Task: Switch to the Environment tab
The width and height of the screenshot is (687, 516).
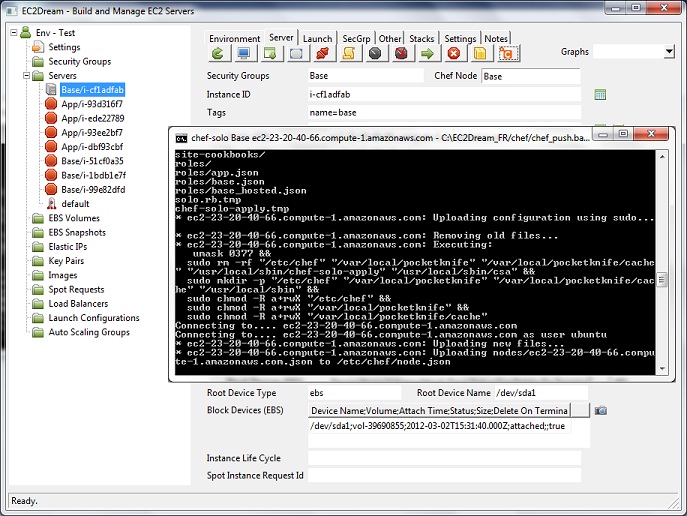Action: [x=234, y=39]
